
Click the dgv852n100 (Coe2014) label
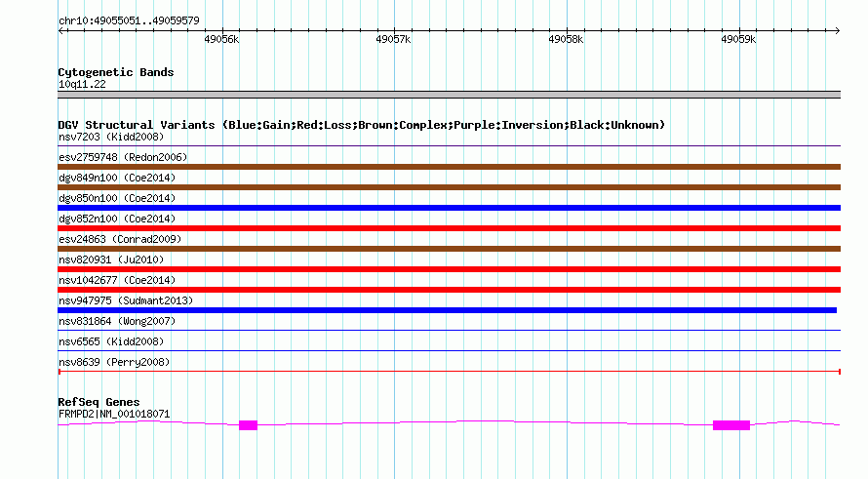[x=117, y=219]
